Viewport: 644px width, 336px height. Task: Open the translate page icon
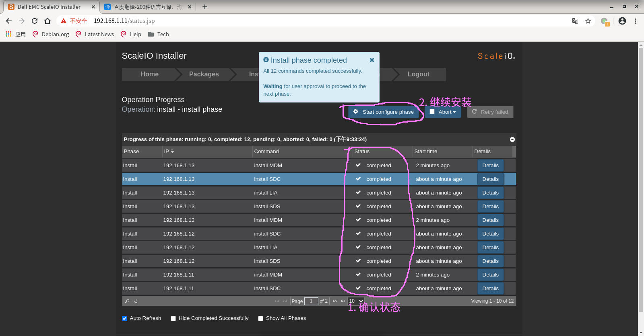pos(575,21)
